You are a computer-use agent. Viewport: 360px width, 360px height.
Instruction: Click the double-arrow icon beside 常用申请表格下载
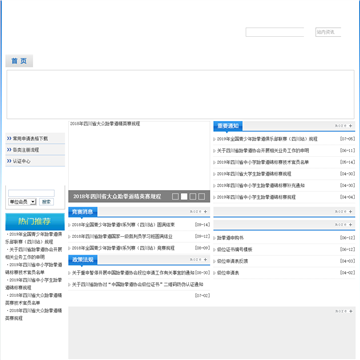pyautogui.click(x=9, y=138)
